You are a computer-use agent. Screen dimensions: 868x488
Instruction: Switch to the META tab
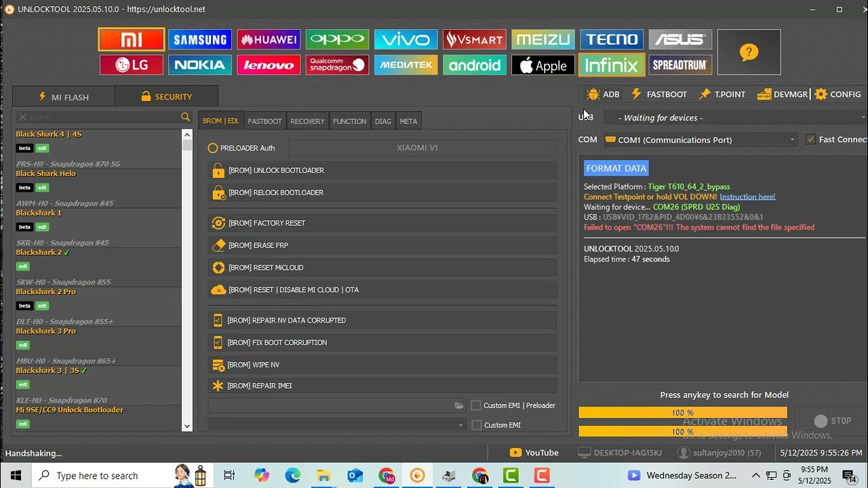pos(408,121)
